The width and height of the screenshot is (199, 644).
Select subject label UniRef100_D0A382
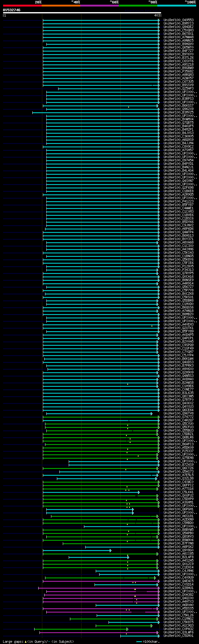click(179, 595)
